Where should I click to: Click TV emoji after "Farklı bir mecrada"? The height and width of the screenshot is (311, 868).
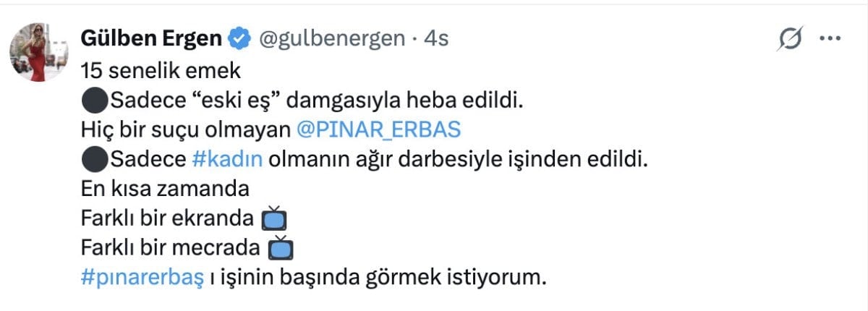coord(280,248)
